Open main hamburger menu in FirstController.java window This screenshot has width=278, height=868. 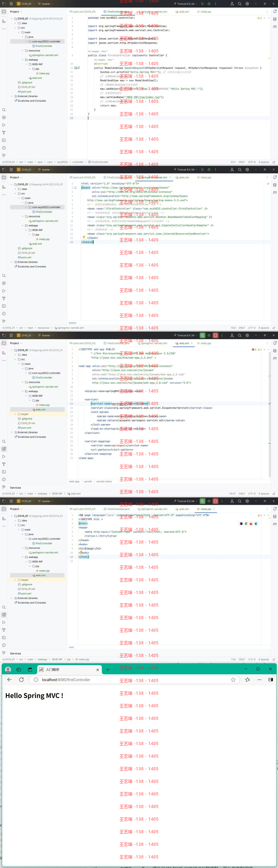pyautogui.click(x=11, y=4)
